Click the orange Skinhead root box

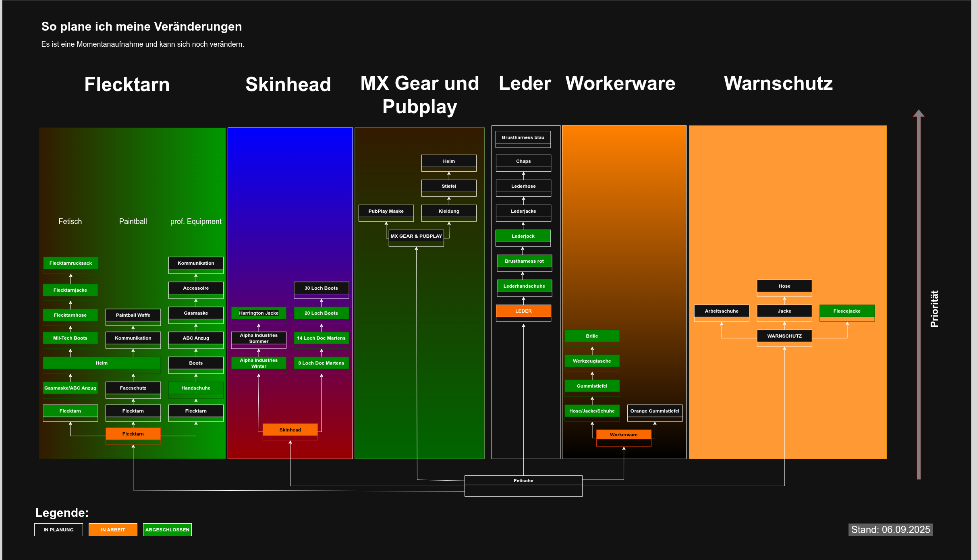point(290,430)
